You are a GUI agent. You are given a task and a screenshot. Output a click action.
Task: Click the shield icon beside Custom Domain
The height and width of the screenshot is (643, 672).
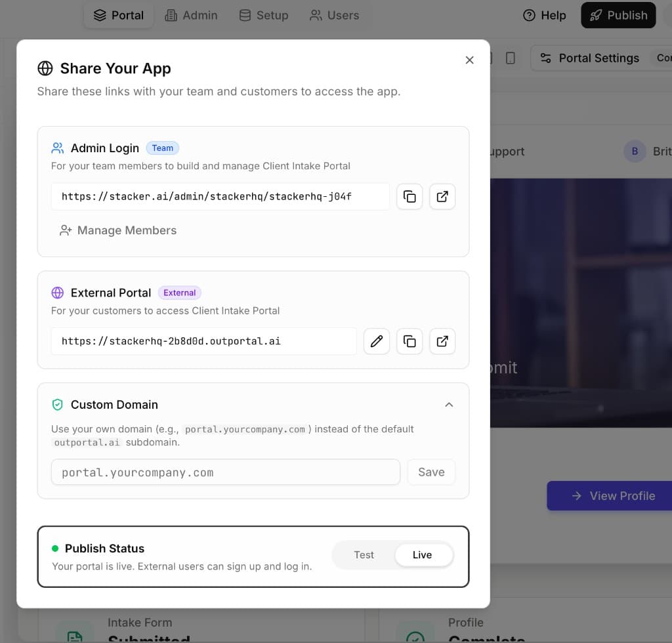pyautogui.click(x=57, y=405)
